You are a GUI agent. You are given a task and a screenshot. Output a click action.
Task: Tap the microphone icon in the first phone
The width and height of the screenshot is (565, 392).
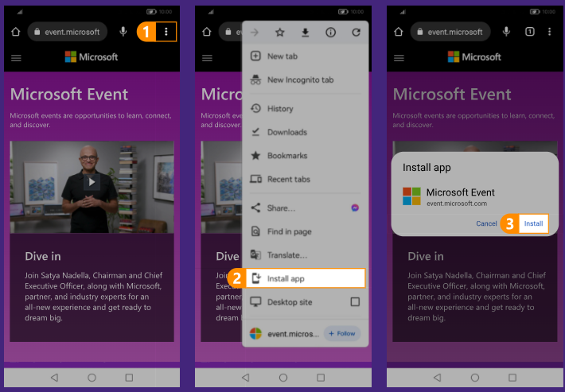pyautogui.click(x=123, y=32)
